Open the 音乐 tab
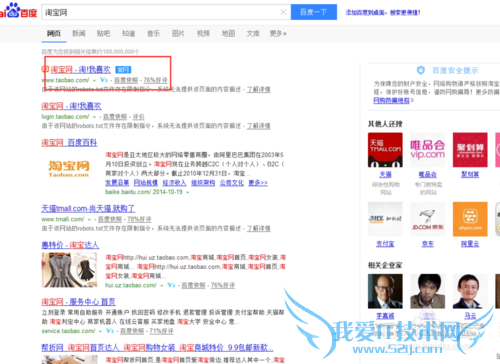This screenshot has height=364, width=500. (x=153, y=33)
